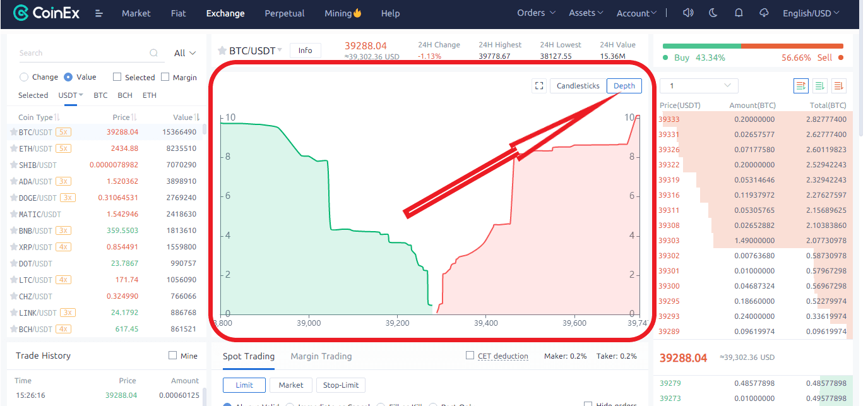Viewport: 868px width, 406px height.
Task: Open the English/USD language selector
Action: pos(811,13)
